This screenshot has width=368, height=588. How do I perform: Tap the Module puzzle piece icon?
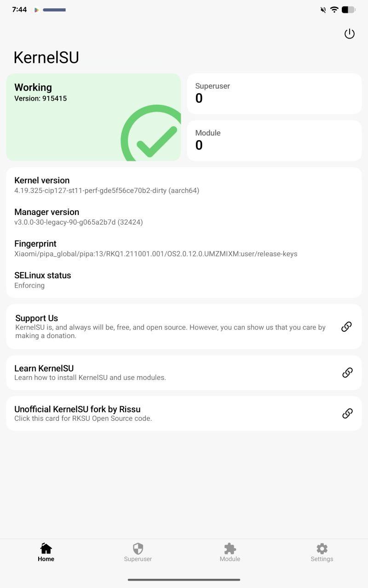point(230,548)
